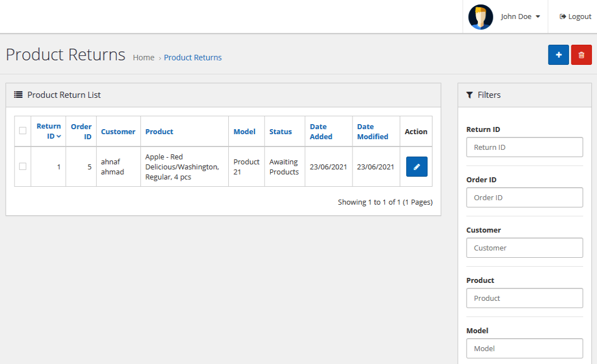Edit return 1 with the pencil button

click(x=416, y=167)
